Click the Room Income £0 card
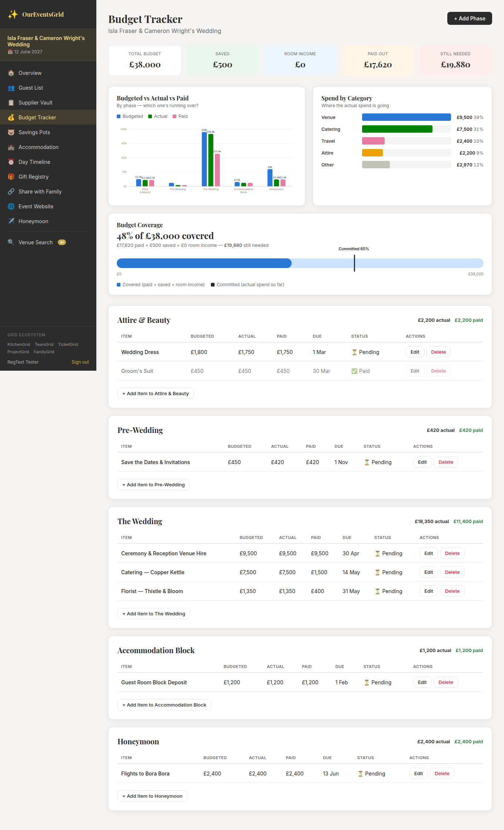Screen dimensions: 504x830 click(300, 60)
